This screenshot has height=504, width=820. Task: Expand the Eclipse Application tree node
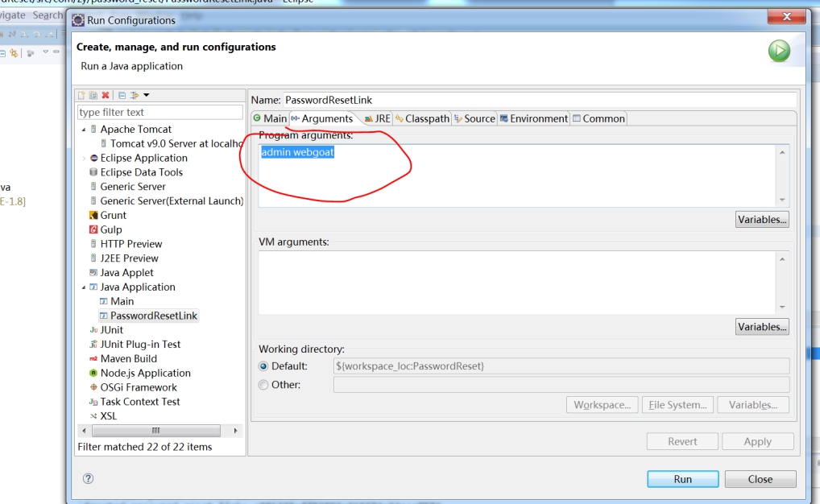coord(84,158)
